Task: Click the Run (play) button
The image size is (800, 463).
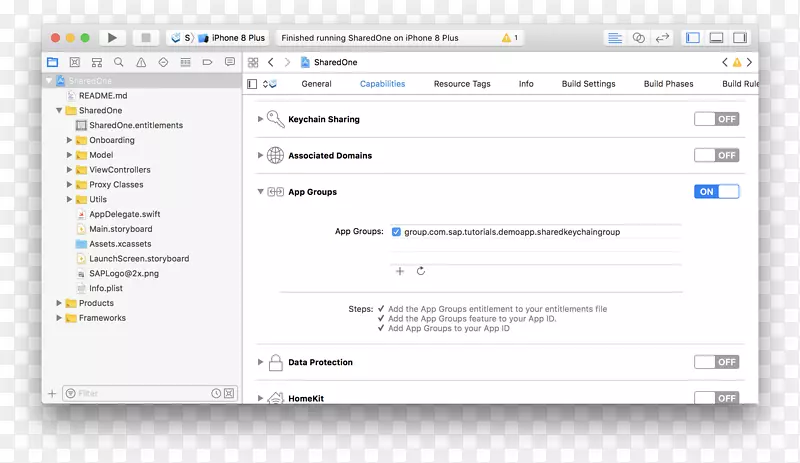Action: [x=112, y=38]
